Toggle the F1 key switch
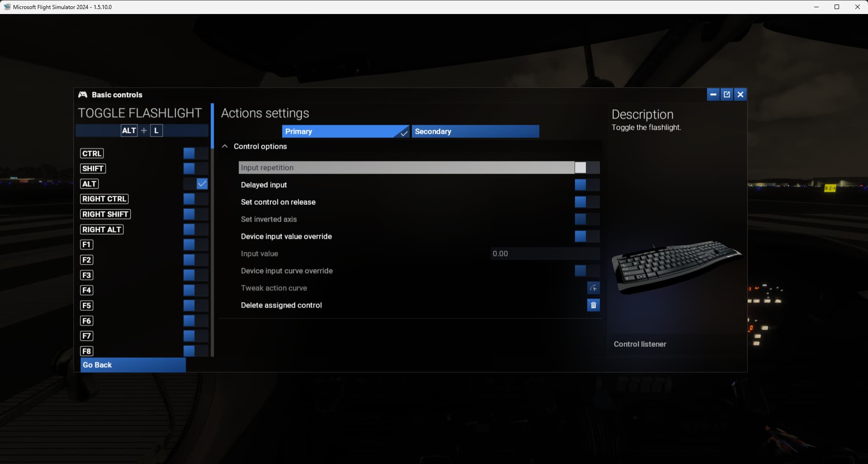This screenshot has height=464, width=868. coord(196,245)
